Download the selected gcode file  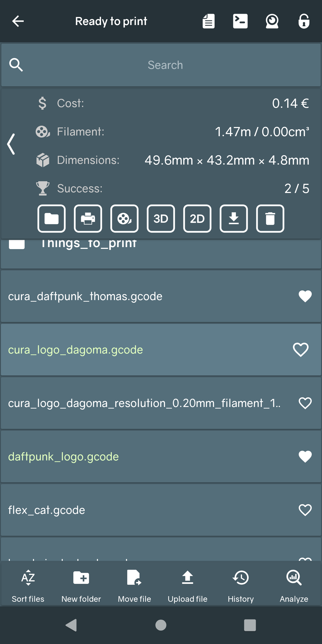234,218
